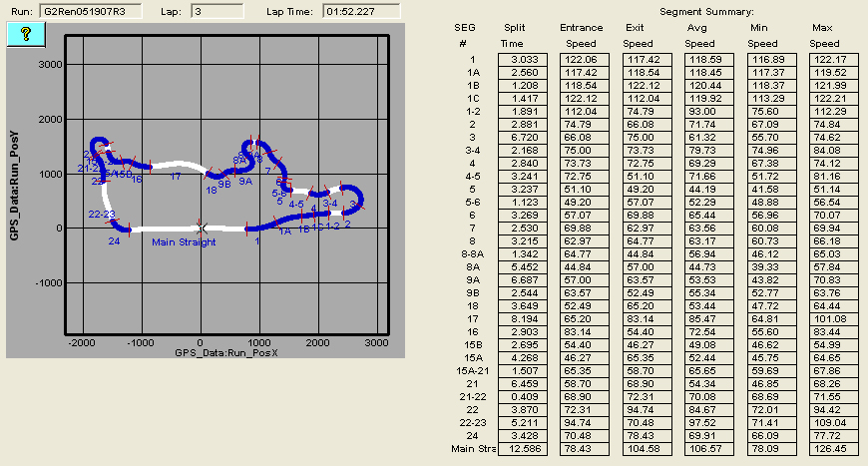This screenshot has width=868, height=466.
Task: Click the Entrance Speed column header
Action: (x=581, y=36)
